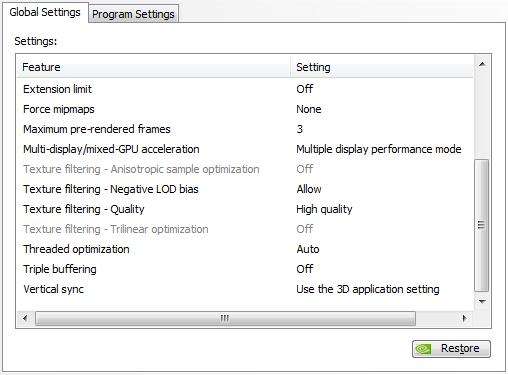Click the scroll down arrow of the settings list

[482, 301]
